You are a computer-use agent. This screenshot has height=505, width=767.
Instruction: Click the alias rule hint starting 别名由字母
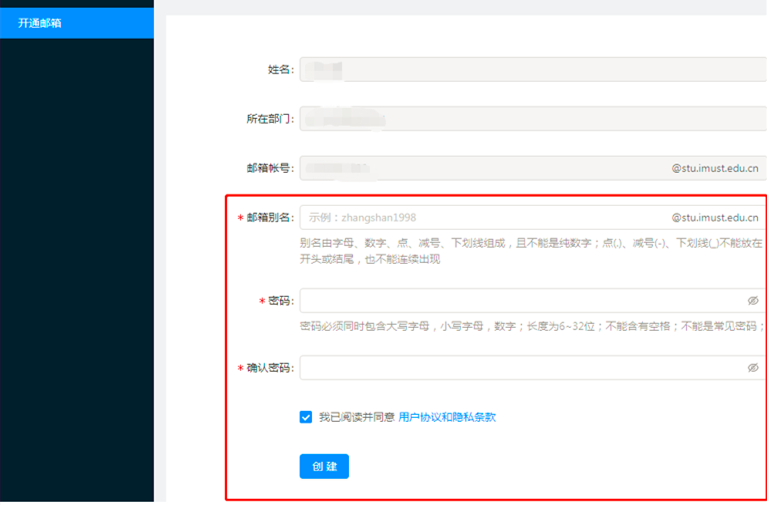click(531, 251)
